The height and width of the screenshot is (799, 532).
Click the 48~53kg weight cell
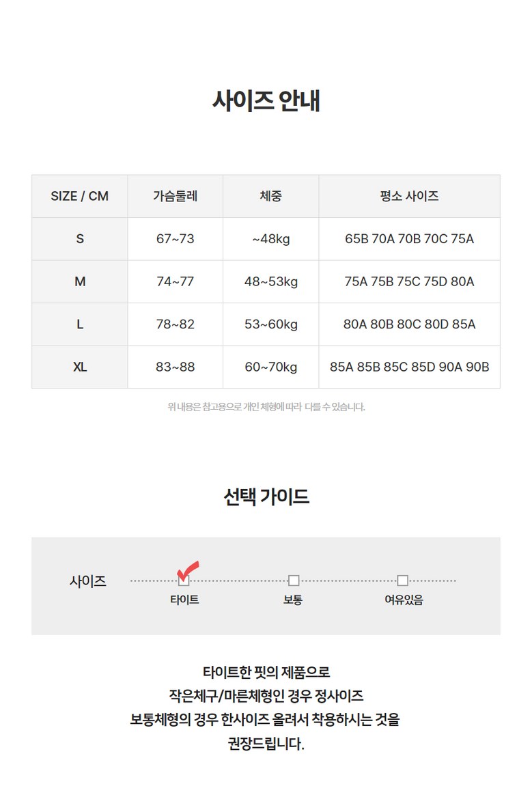coord(270,281)
